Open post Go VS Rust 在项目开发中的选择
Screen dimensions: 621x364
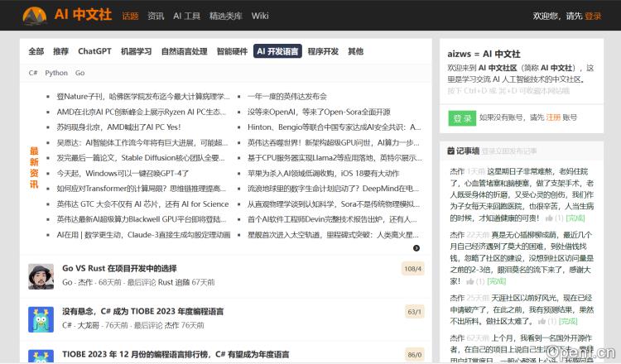[119, 268]
